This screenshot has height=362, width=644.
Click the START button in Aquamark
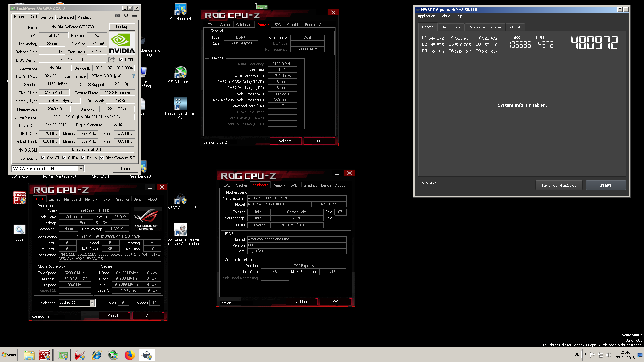click(606, 185)
